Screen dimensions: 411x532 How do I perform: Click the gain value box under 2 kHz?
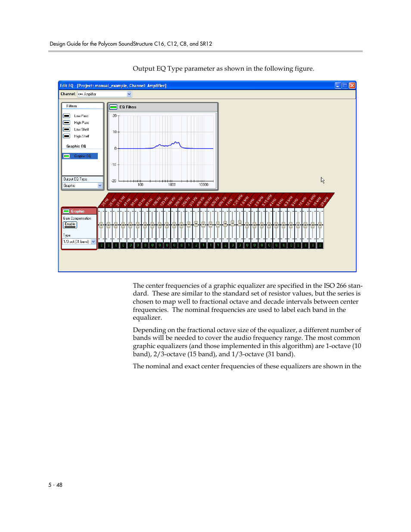coord(247,245)
